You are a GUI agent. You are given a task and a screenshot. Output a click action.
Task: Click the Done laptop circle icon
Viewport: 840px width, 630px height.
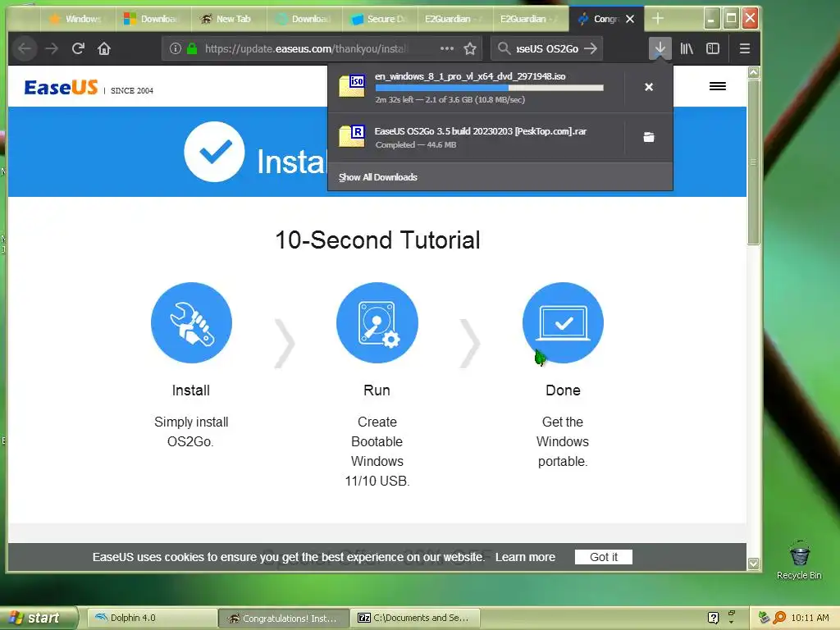point(563,322)
